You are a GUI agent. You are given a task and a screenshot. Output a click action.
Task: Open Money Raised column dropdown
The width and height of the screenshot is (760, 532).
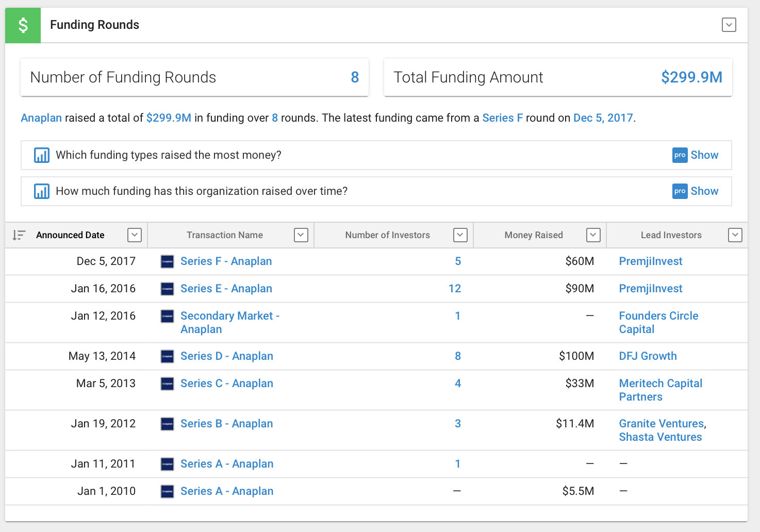[x=593, y=235]
